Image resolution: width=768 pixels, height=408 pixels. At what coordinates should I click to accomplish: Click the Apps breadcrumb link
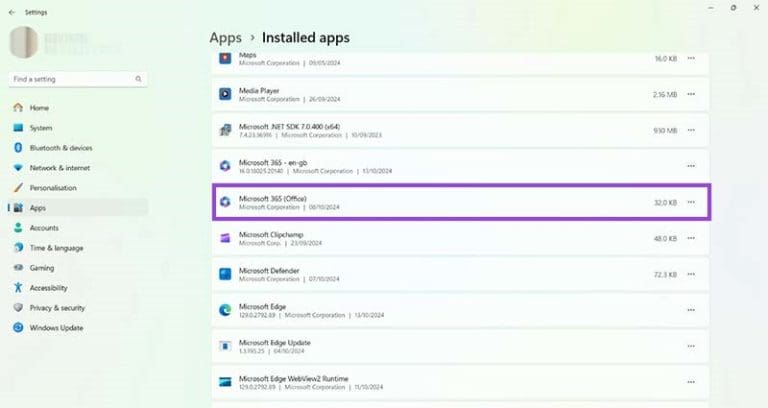point(226,38)
